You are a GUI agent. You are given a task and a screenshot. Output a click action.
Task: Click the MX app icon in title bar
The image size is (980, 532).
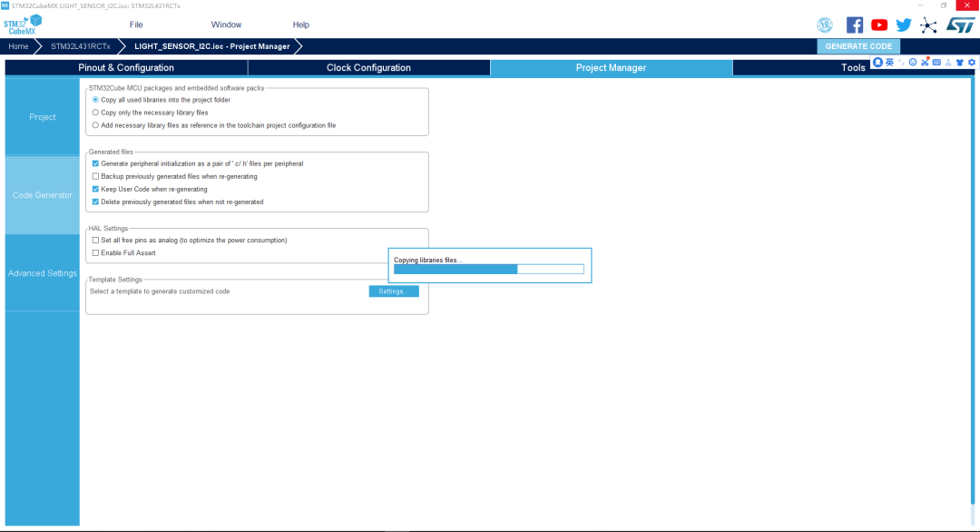tap(5, 5)
